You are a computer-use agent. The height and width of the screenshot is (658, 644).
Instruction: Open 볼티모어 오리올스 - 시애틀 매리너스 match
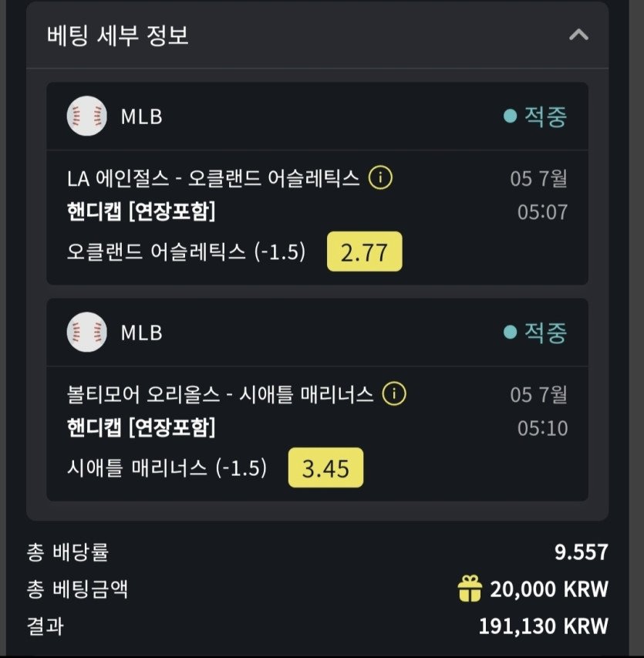tap(220, 394)
